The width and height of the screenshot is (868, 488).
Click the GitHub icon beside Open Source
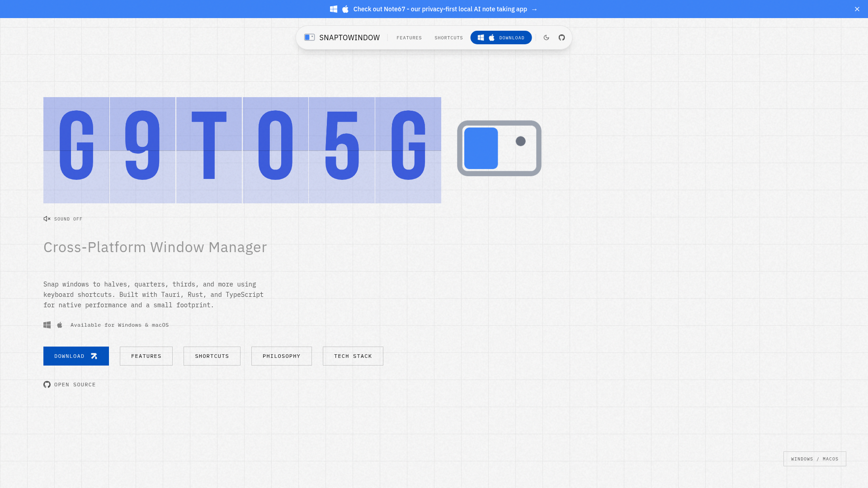[x=47, y=385]
